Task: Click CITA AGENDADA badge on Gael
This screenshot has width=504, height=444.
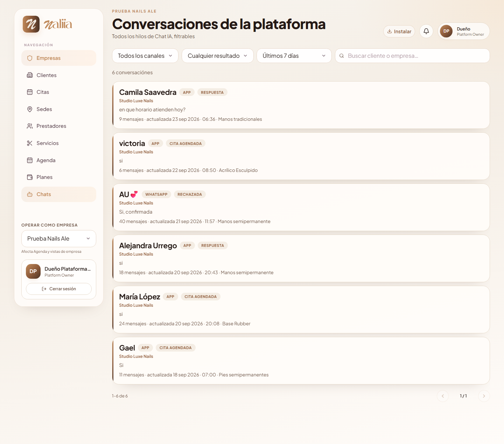Action: click(176, 348)
